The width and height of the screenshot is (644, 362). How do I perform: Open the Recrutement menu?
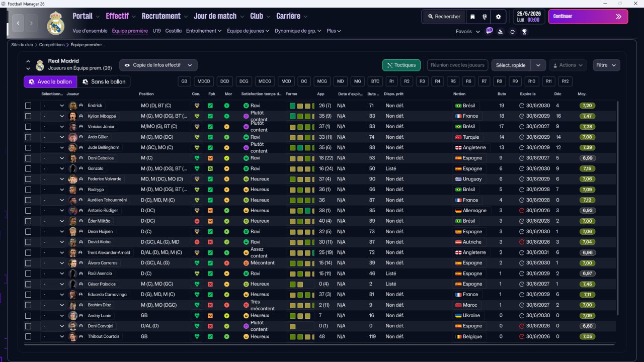(x=165, y=16)
